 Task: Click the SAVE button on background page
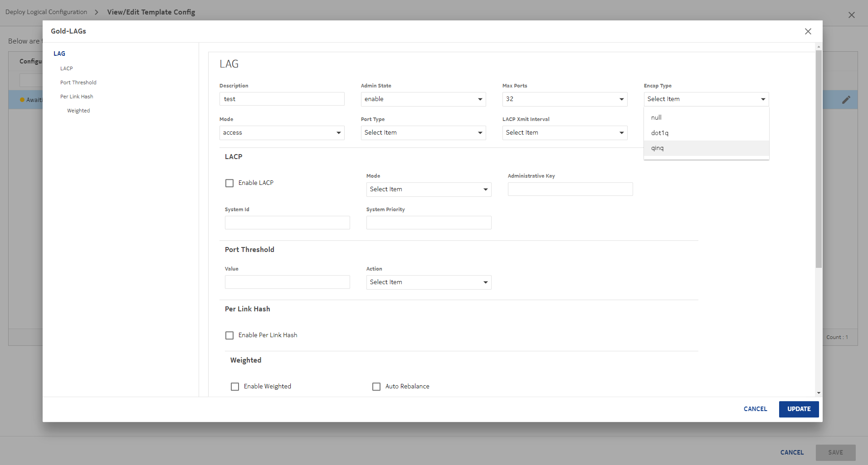tap(835, 452)
